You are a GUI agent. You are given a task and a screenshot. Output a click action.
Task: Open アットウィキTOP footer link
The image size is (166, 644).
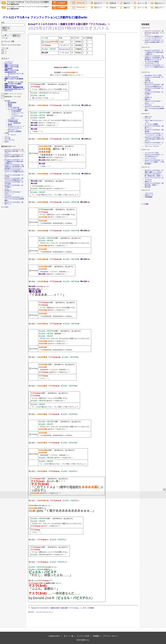83,636
